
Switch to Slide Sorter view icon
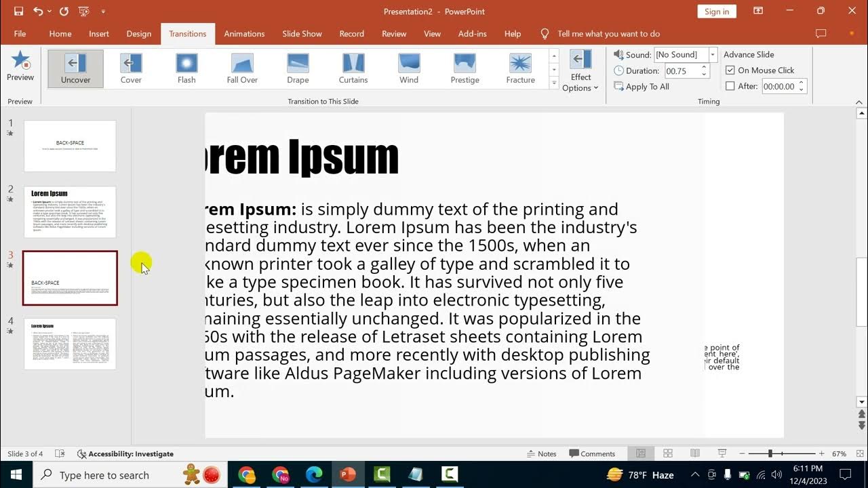click(667, 453)
